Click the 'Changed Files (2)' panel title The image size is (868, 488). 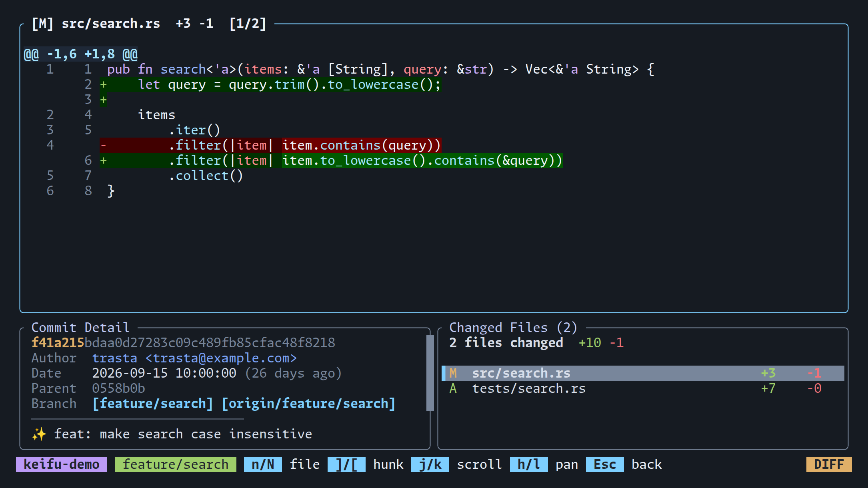[x=514, y=328]
